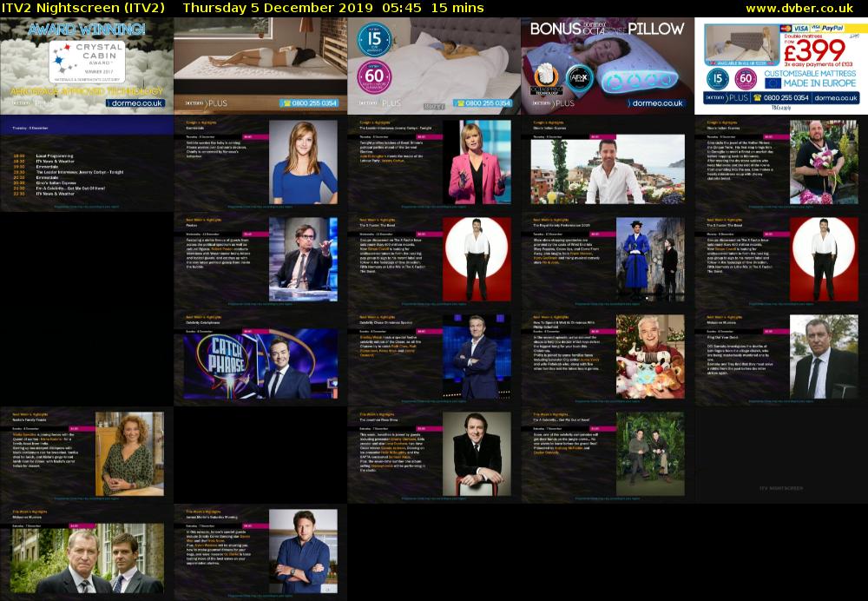
Task: Click the blue 15 year warranty badge in the sleeping woman ad
Action: 374,39
